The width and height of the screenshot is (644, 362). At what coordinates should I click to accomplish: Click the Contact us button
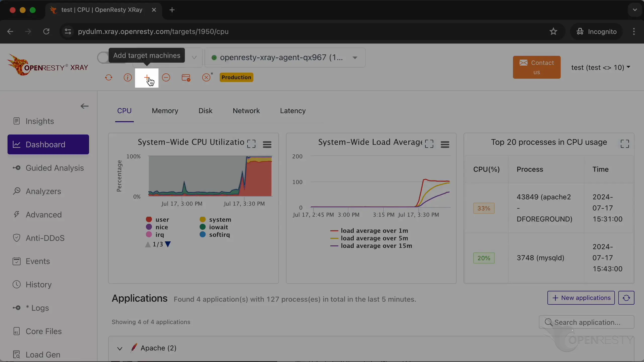coord(537,67)
